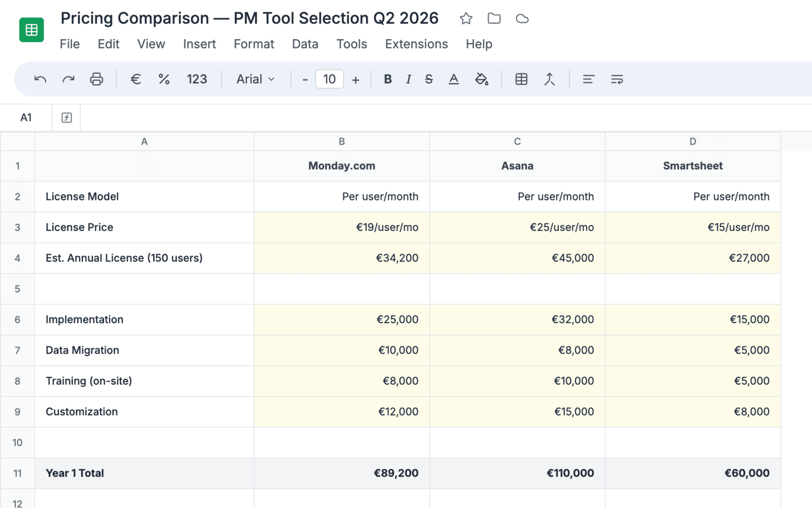Open the fill color picker
This screenshot has height=508, width=812.
[482, 79]
